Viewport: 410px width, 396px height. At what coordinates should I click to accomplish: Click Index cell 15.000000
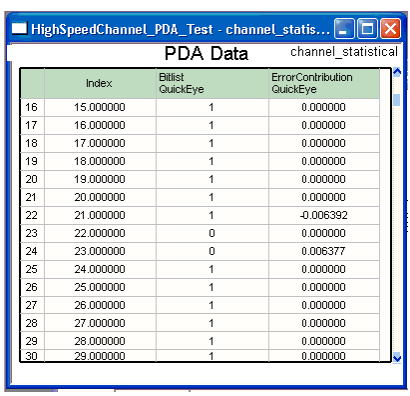coord(100,107)
